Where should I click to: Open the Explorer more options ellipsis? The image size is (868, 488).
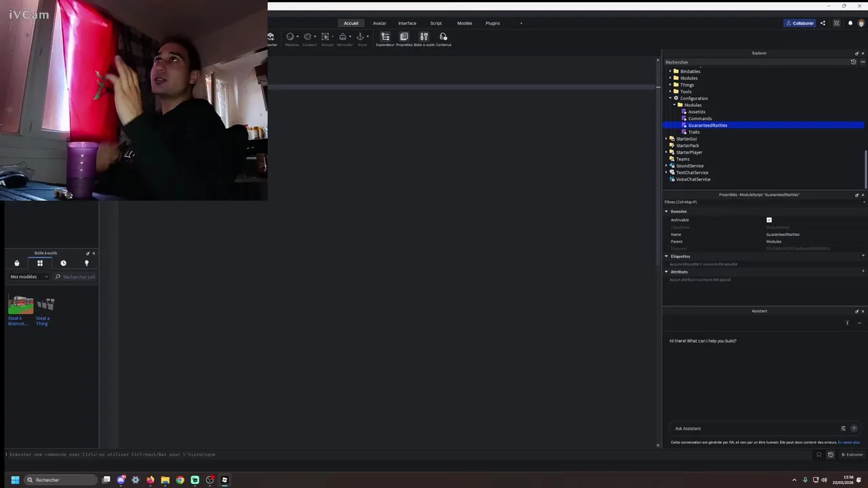pyautogui.click(x=862, y=62)
